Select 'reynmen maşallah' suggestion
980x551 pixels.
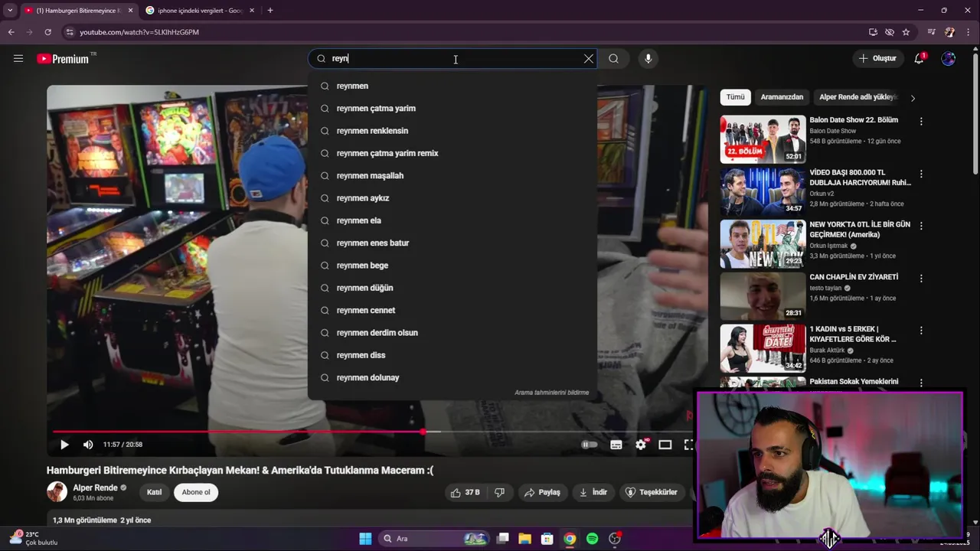pos(452,175)
